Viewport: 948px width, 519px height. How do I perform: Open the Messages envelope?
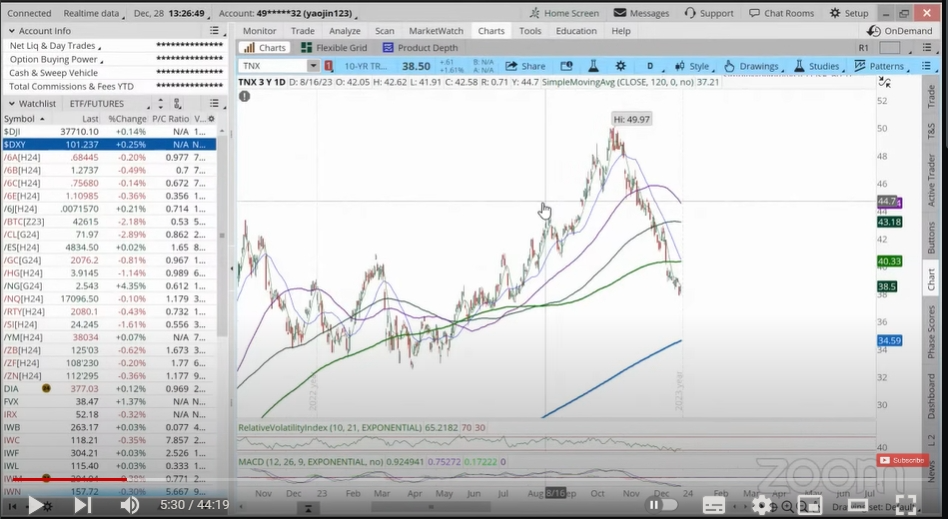coord(643,13)
